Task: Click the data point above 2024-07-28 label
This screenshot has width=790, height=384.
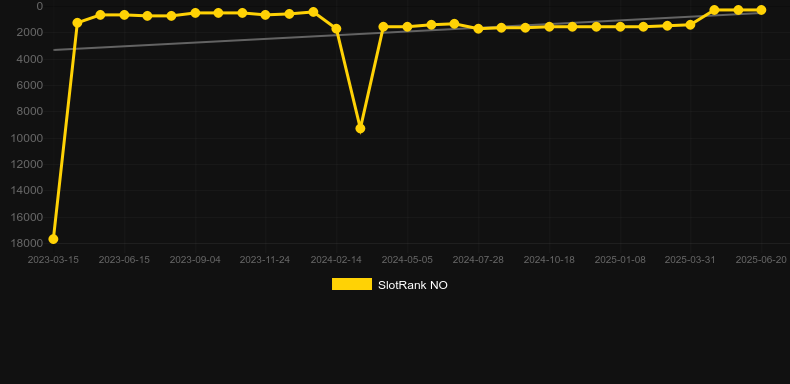Action: coord(478,29)
